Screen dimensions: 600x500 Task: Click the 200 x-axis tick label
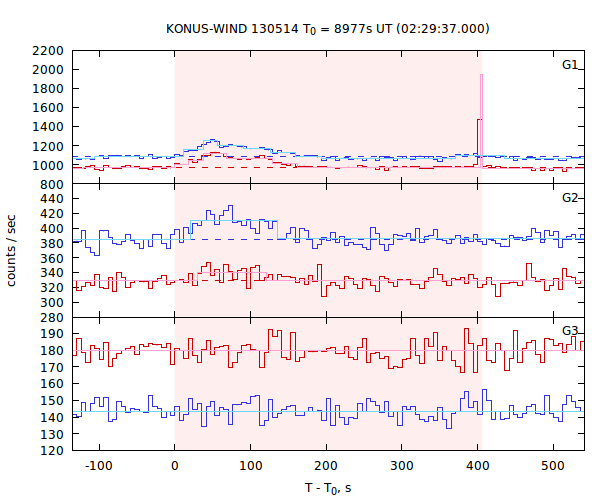(x=326, y=466)
